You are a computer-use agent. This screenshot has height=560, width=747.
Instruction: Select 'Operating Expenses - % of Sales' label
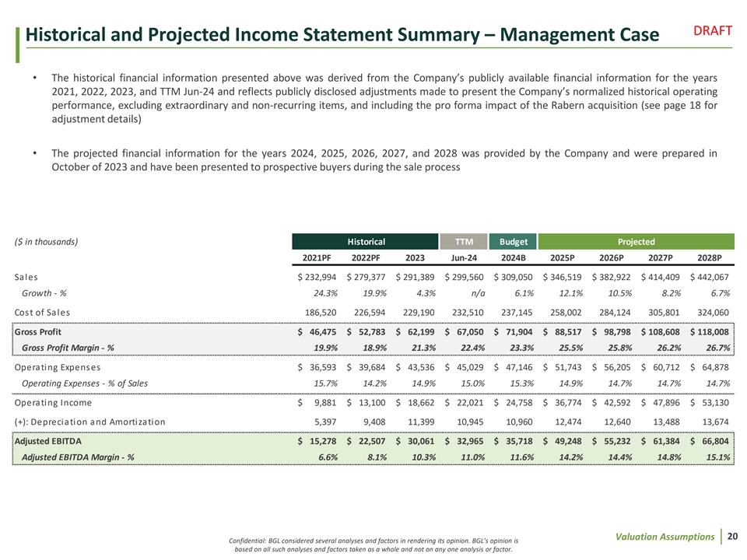(x=85, y=383)
